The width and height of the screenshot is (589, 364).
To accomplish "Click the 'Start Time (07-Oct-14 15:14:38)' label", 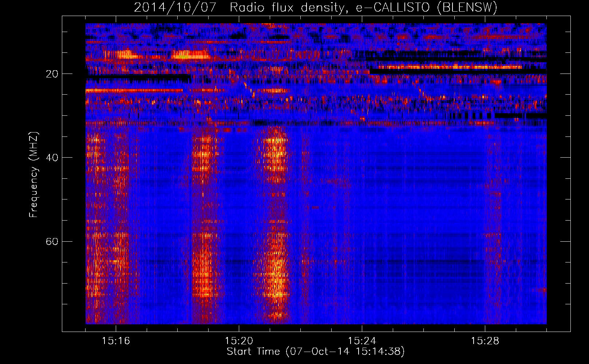I will [316, 352].
